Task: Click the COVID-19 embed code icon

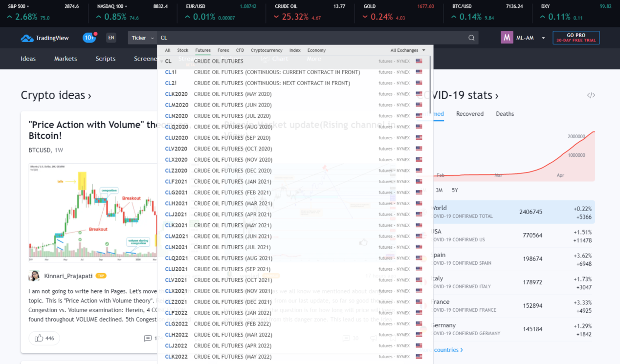Action: click(591, 95)
